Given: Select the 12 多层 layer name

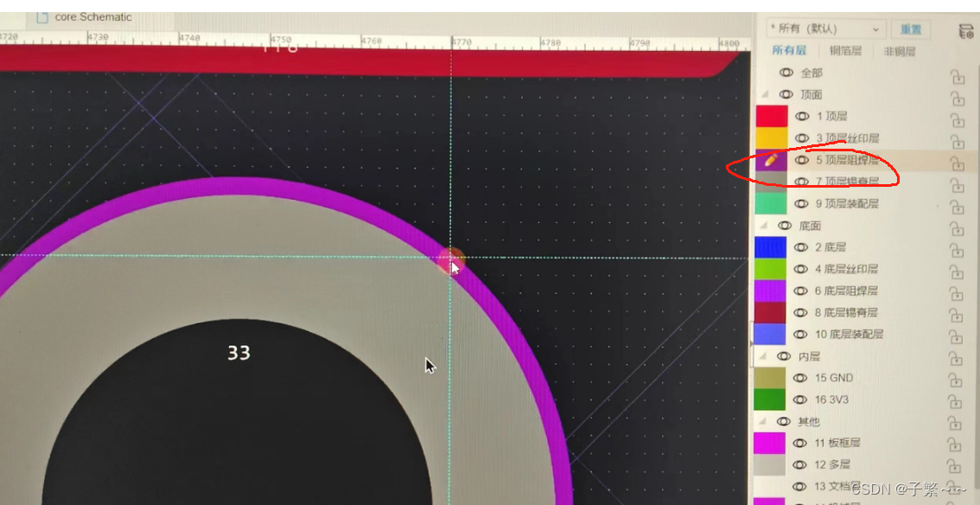Looking at the screenshot, I should point(831,464).
